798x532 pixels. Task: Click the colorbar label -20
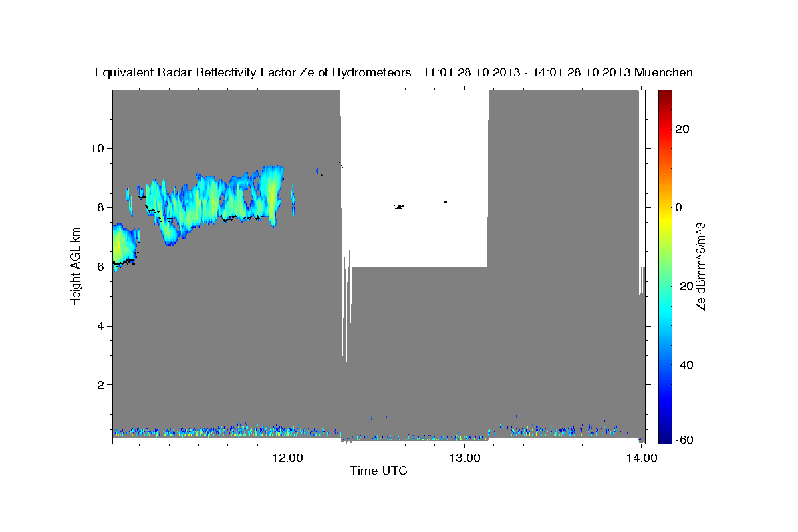click(685, 286)
